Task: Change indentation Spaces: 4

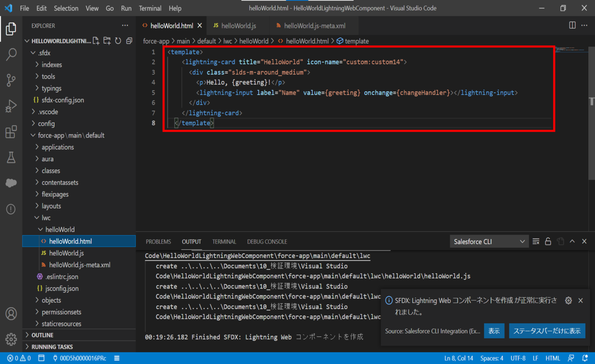Action: [x=492, y=358]
